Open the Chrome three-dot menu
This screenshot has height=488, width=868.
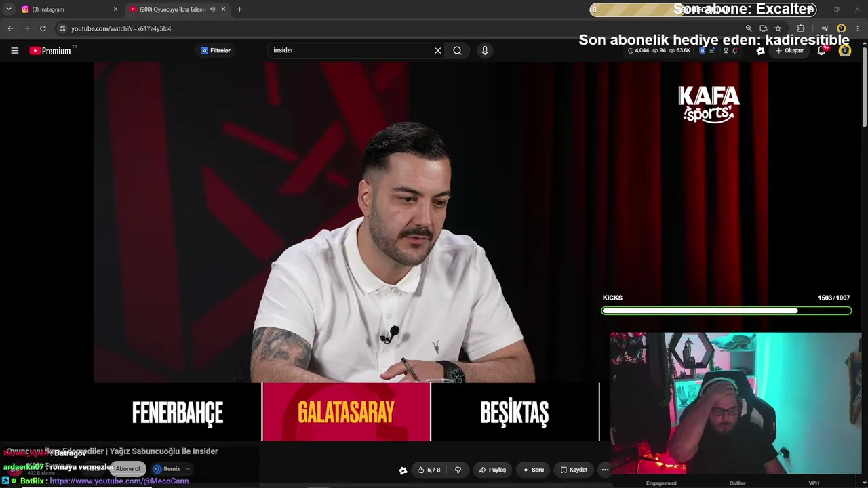click(858, 28)
